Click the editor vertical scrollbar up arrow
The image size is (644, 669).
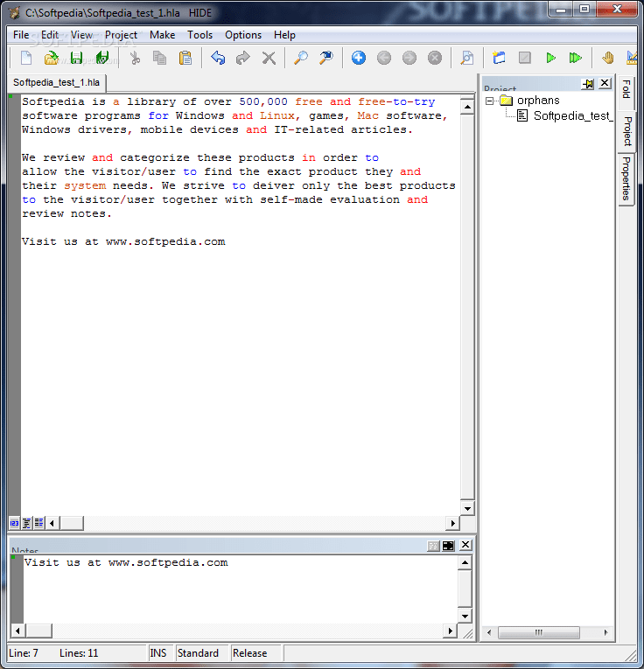pyautogui.click(x=467, y=107)
